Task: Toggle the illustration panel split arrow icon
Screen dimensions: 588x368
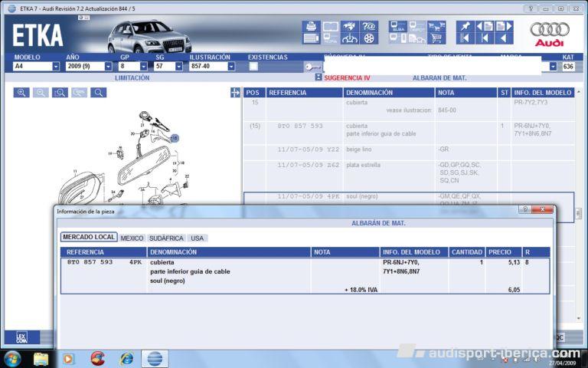Action: [236, 92]
